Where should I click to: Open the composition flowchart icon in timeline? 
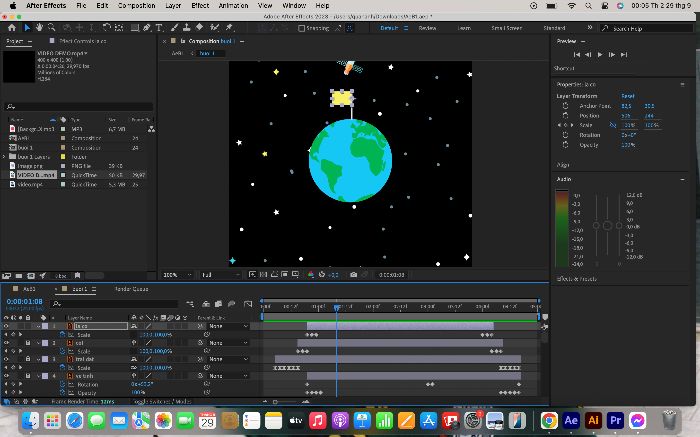point(190,304)
